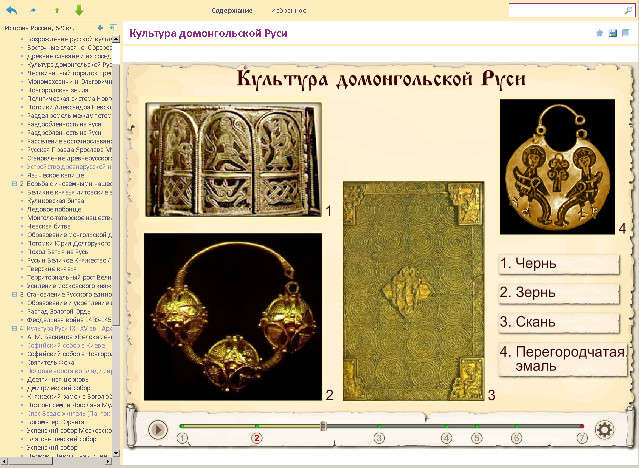Jump to timeline marker 5
Viewport: 639px width, 468px height.
pos(476,438)
